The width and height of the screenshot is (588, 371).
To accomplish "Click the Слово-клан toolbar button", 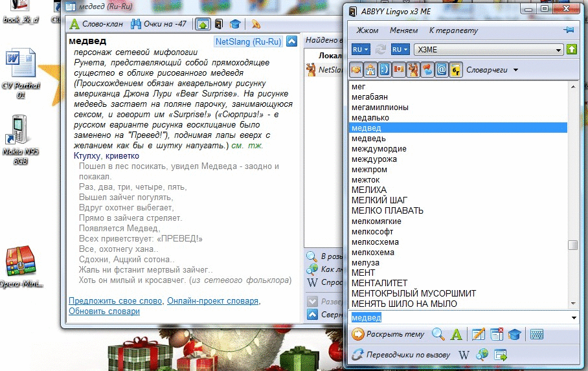I will 96,24.
